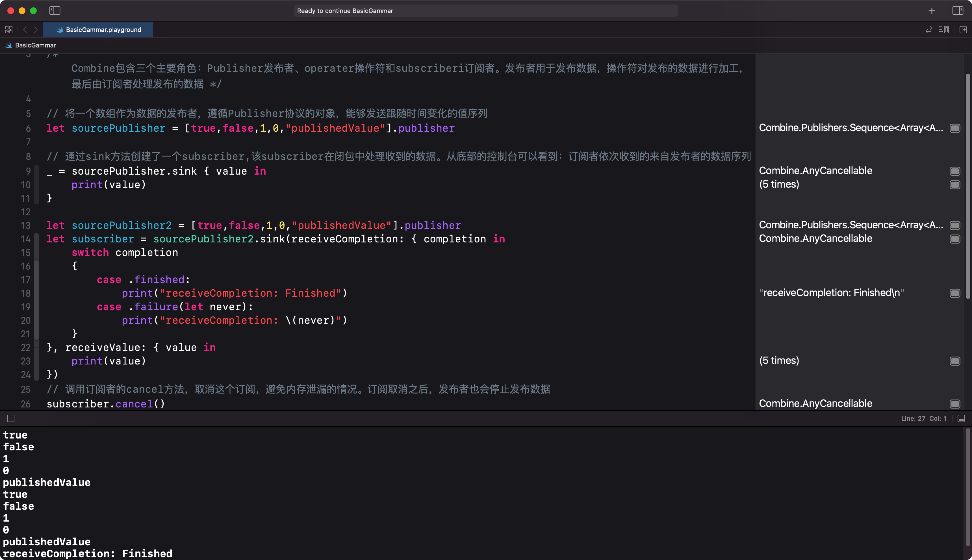Show quick look for subscriber.cancel() result

[955, 404]
